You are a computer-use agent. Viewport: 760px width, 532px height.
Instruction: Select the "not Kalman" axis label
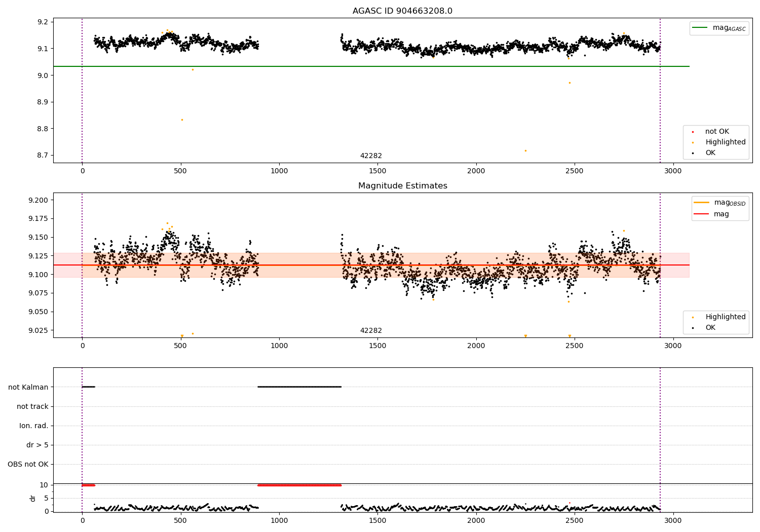point(28,388)
